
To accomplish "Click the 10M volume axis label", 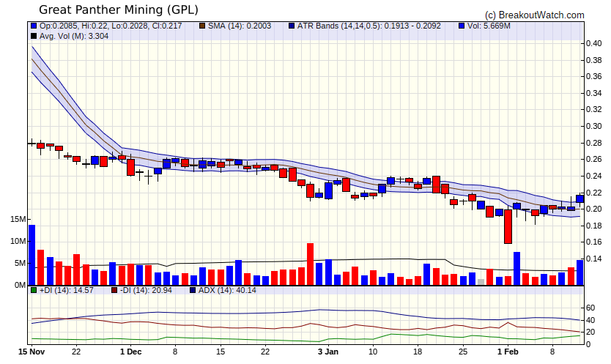I will (18, 241).
